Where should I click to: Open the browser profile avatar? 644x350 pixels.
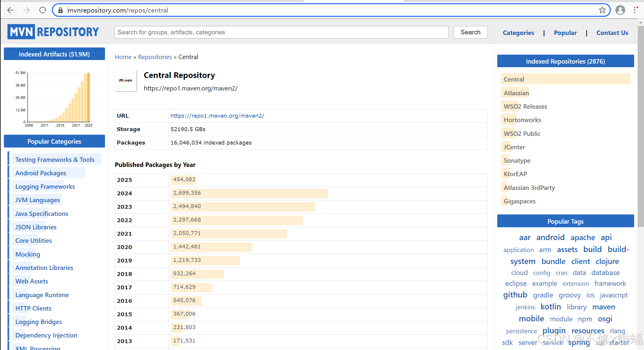click(x=620, y=10)
